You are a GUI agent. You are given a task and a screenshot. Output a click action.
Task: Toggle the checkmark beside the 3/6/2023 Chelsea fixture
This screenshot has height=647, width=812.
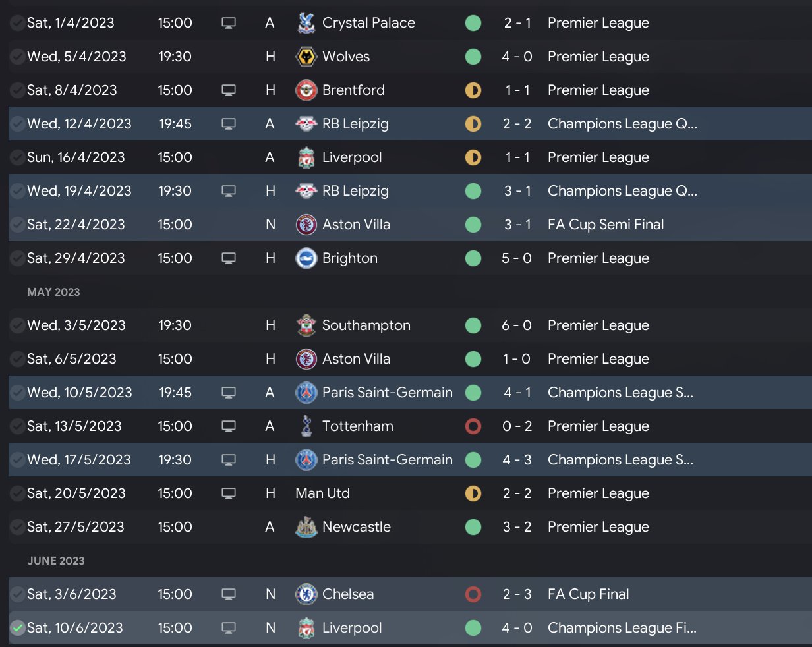click(x=17, y=594)
